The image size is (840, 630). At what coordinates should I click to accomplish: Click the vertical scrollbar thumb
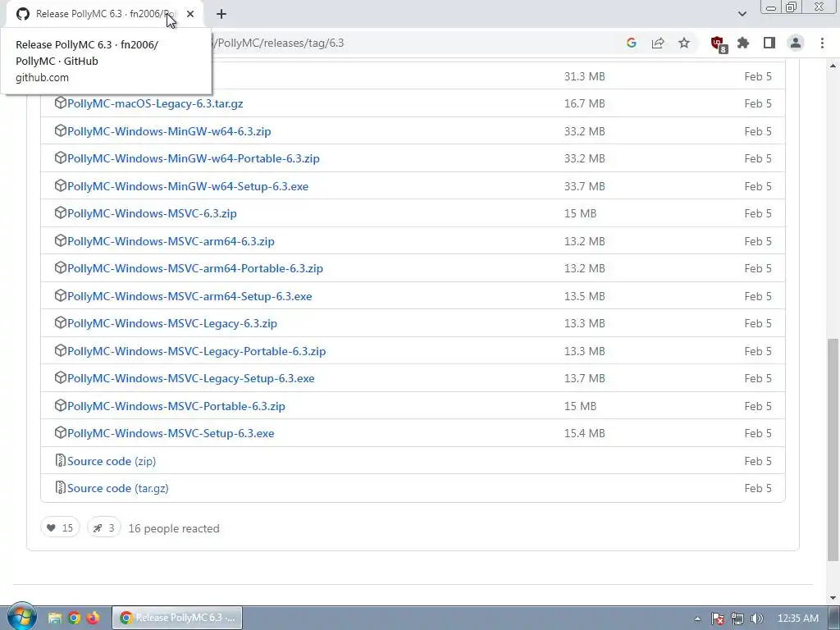833,449
